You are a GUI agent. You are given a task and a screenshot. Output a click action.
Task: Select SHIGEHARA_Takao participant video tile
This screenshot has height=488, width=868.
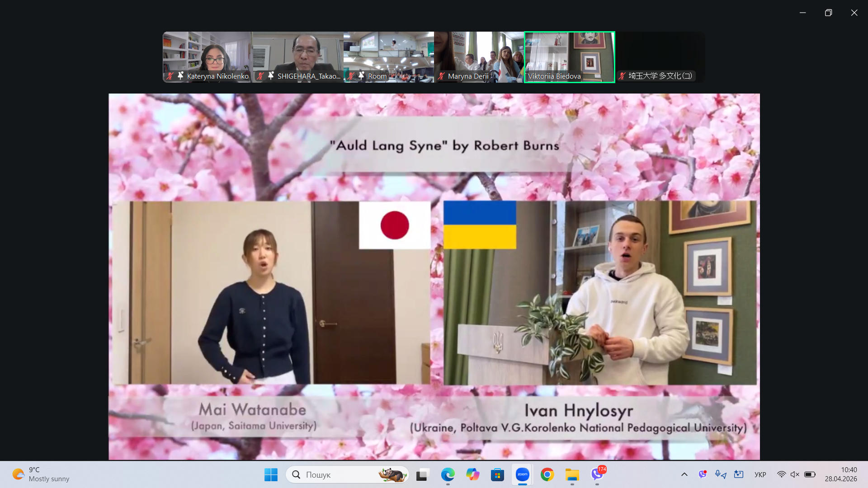(x=298, y=52)
